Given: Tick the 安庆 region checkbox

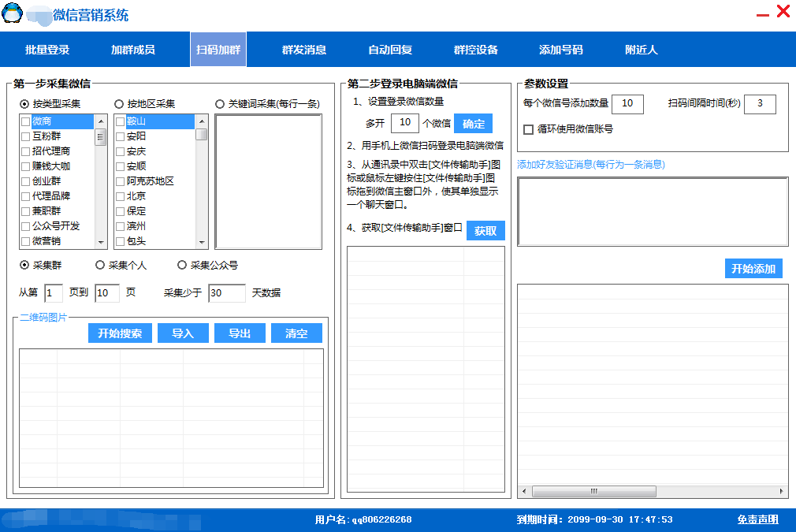Looking at the screenshot, I should click(121, 152).
